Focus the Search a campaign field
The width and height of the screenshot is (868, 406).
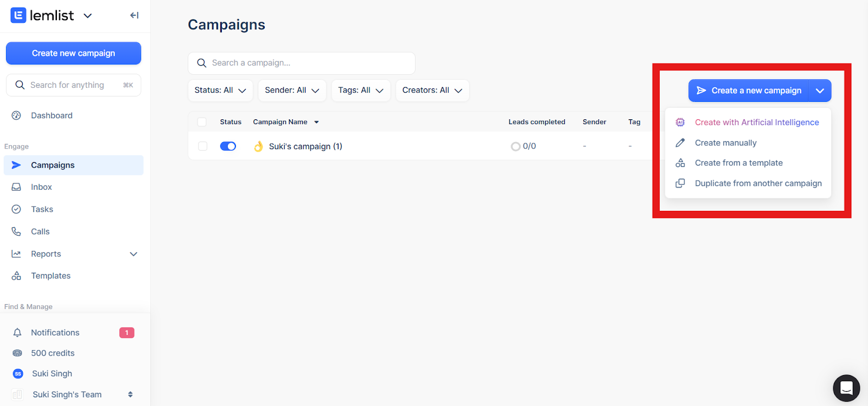click(x=302, y=63)
